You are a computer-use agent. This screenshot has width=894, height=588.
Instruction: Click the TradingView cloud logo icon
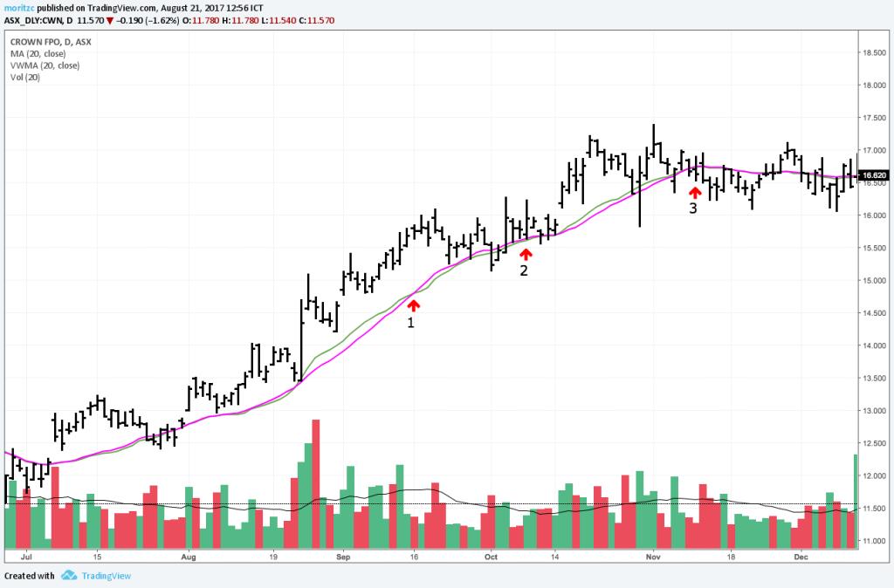pos(69,576)
